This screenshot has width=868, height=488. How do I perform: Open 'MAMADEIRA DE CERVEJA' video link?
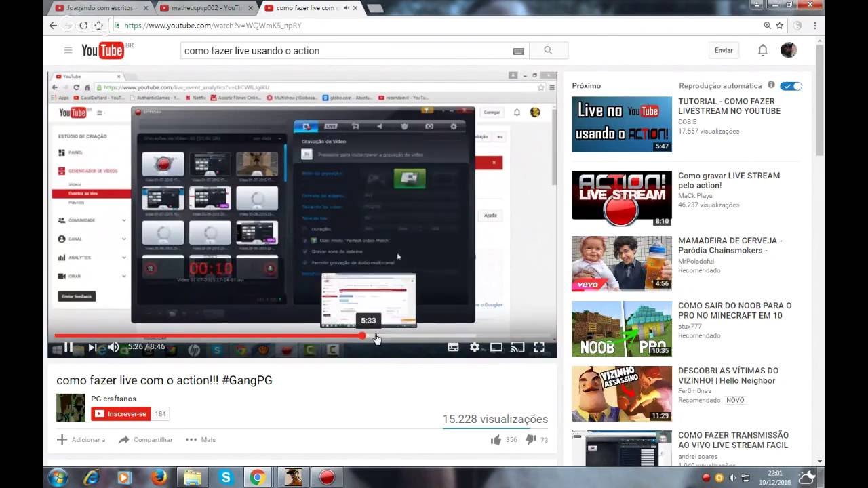point(730,245)
